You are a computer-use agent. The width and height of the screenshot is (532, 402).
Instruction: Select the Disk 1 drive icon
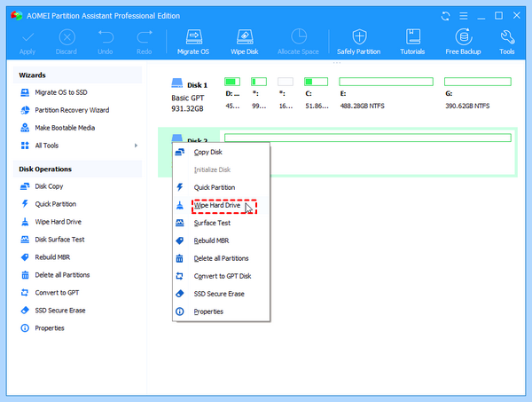click(x=176, y=83)
